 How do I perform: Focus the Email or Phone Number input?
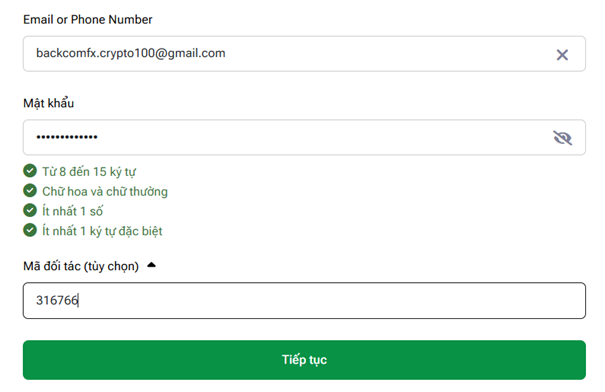(304, 54)
